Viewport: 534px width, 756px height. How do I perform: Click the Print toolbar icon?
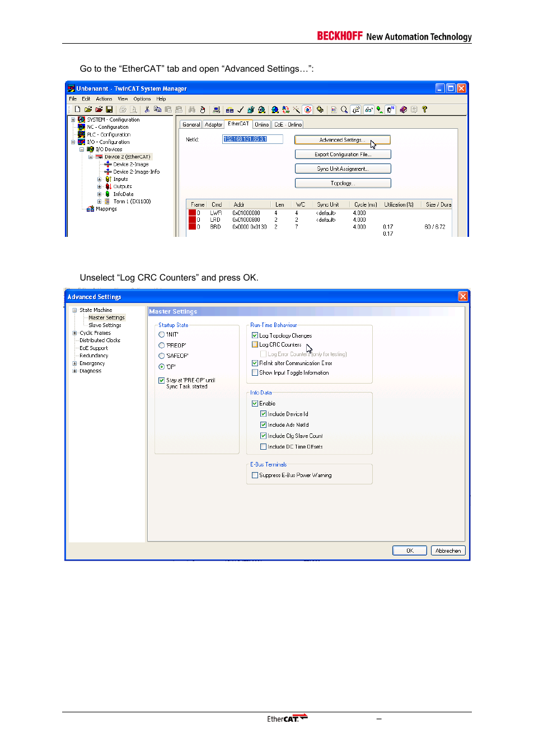(123, 110)
